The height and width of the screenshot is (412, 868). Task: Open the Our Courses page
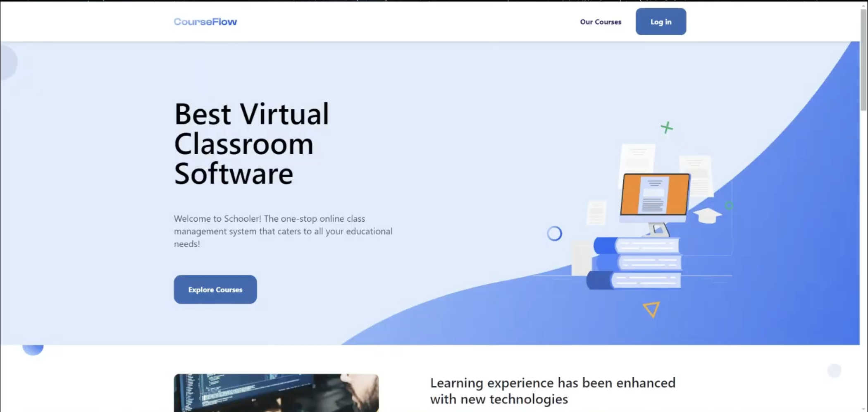click(600, 22)
